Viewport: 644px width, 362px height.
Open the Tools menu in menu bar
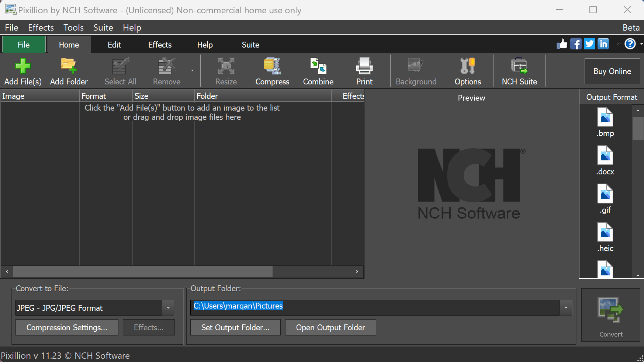click(x=73, y=28)
